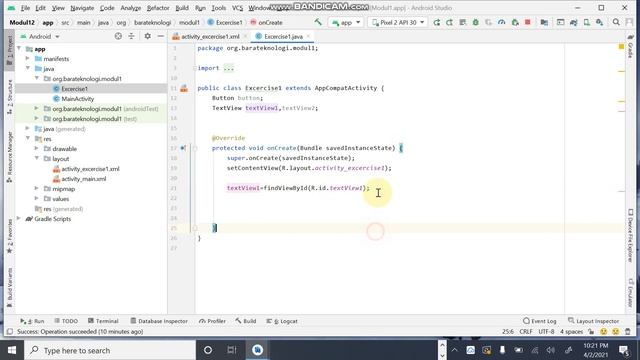Open the Android project view dropdown
This screenshot has height=360, width=640.
(40, 36)
